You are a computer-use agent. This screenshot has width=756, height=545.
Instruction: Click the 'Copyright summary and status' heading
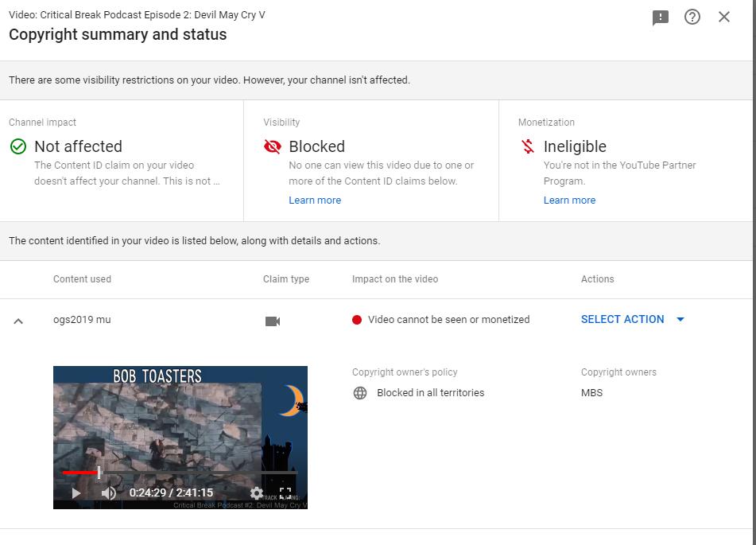click(x=118, y=35)
